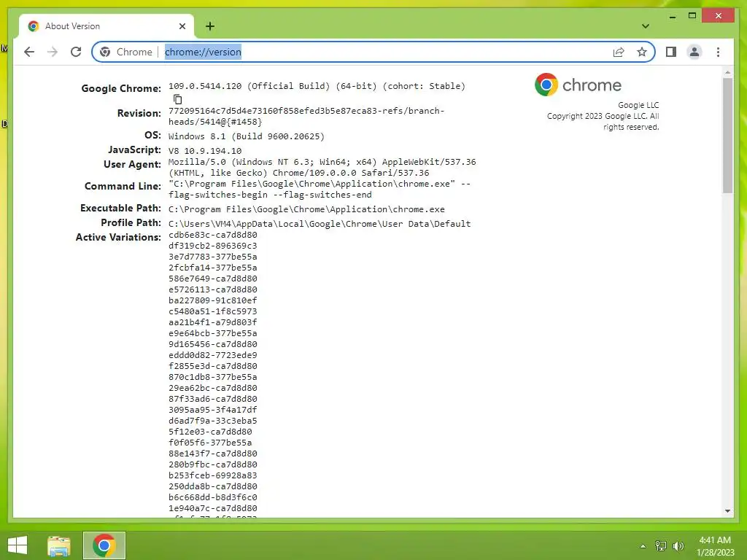747x560 pixels.
Task: Click the Chrome site info icon in address bar
Action: pos(105,52)
